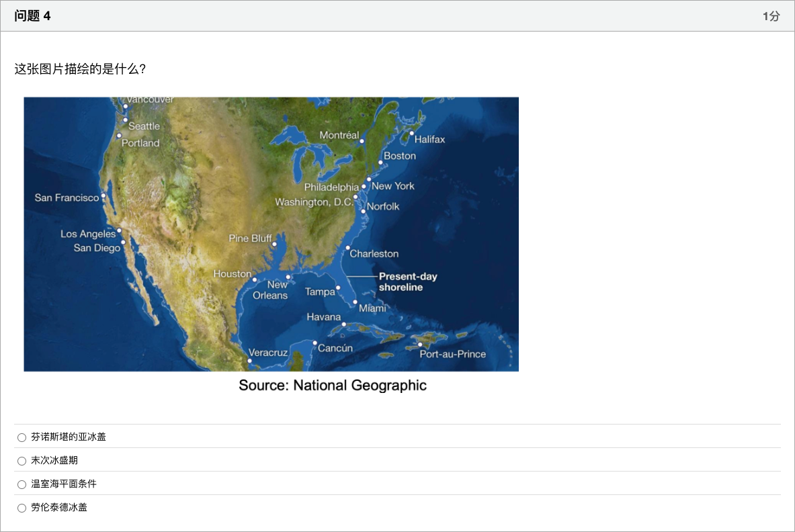This screenshot has width=795, height=532.
Task: Click the 劳伦泰德冰盖 answer label text
Action: click(59, 507)
